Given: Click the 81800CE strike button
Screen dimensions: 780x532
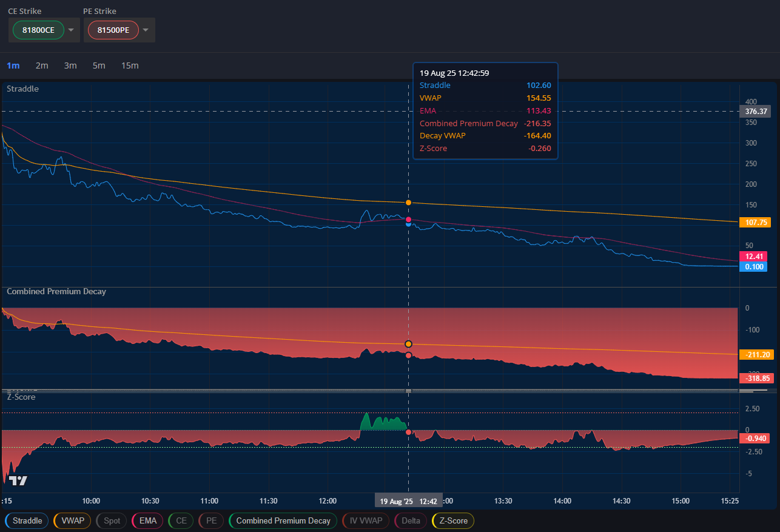Looking at the screenshot, I should tap(38, 30).
